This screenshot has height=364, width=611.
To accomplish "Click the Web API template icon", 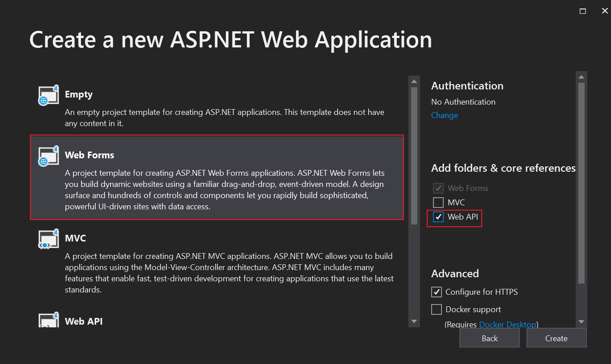I will point(48,320).
